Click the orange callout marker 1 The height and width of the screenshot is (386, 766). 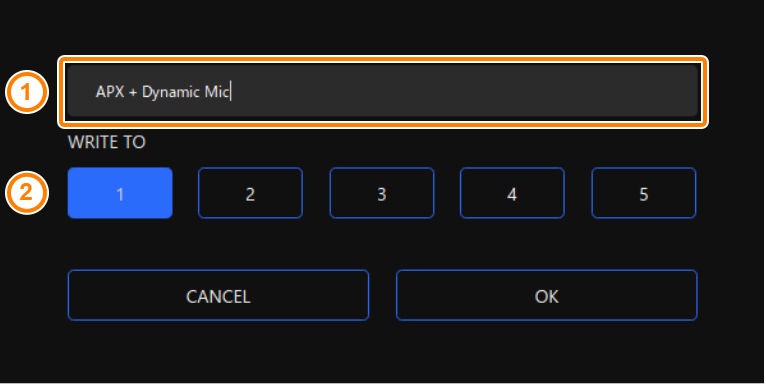click(26, 92)
